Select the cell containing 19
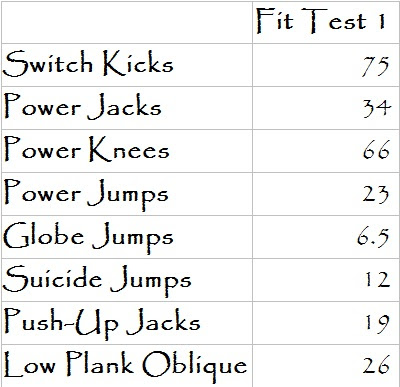Image resolution: width=400 pixels, height=387 pixels. point(326,323)
